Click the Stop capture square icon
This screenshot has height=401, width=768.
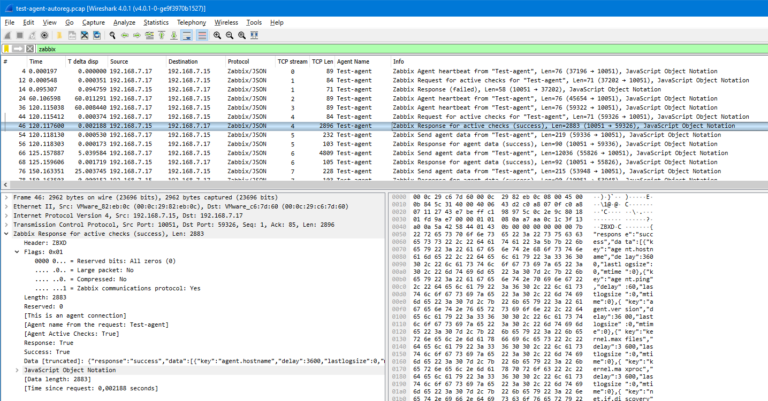(x=20, y=35)
